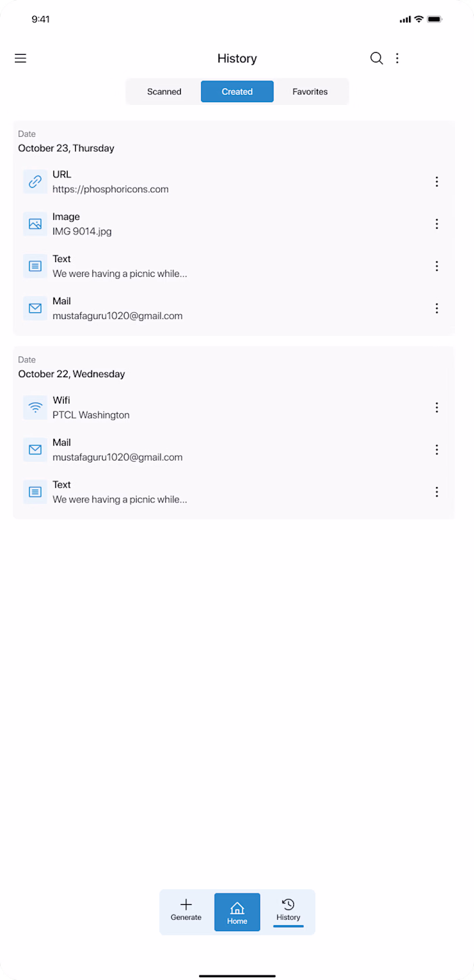Tap the Generate plus button
This screenshot has width=474, height=980.
186,911
